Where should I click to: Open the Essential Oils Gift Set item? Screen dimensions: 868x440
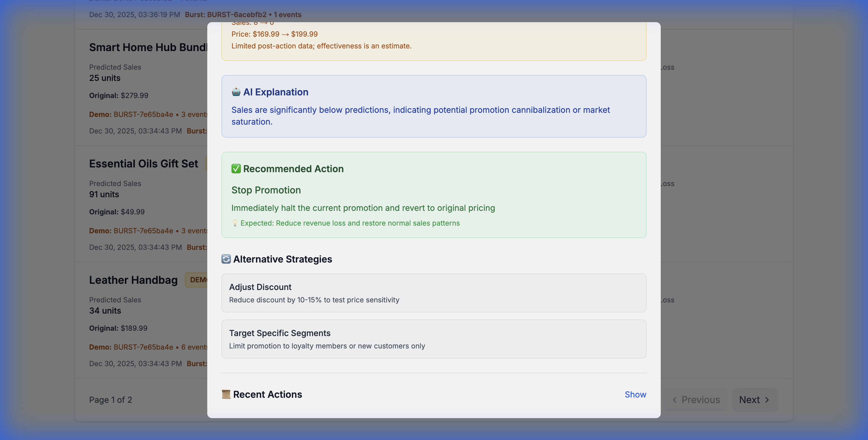coord(143,164)
